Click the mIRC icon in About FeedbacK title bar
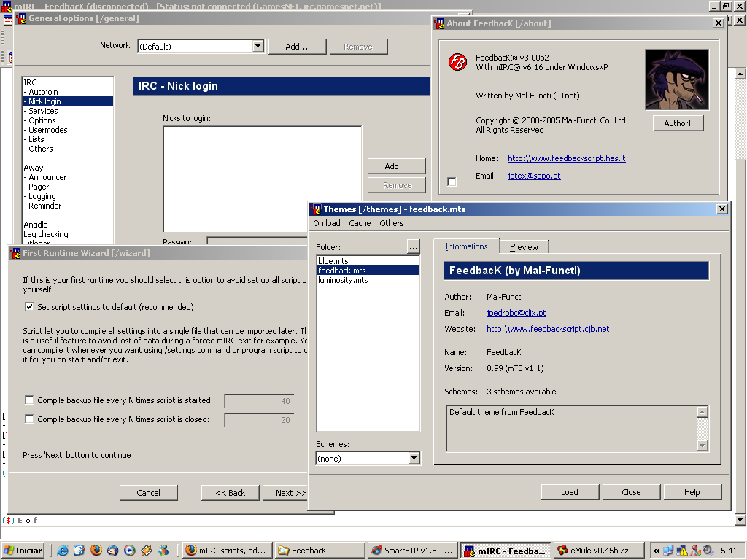This screenshot has height=560, width=747. pyautogui.click(x=439, y=23)
